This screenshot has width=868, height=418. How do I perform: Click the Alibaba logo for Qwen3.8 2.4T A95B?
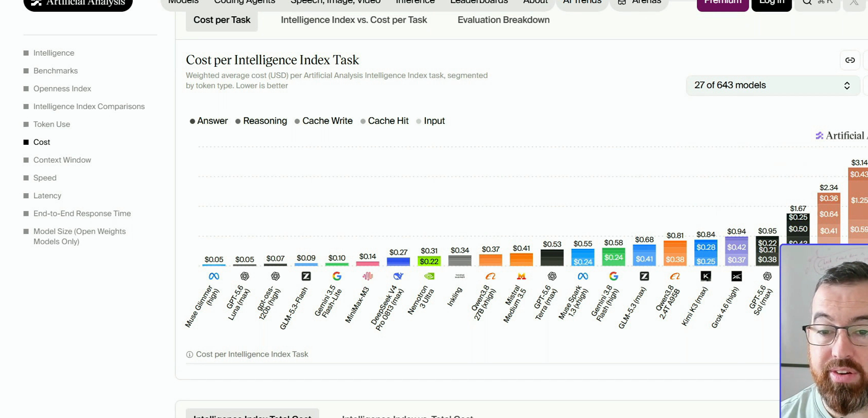tap(675, 276)
